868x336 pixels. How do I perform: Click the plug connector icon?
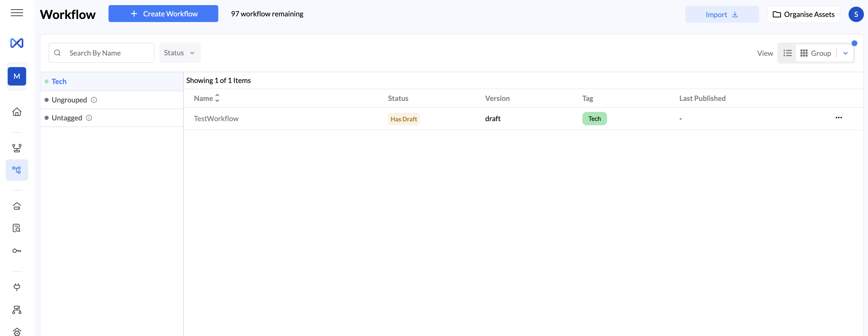[17, 287]
